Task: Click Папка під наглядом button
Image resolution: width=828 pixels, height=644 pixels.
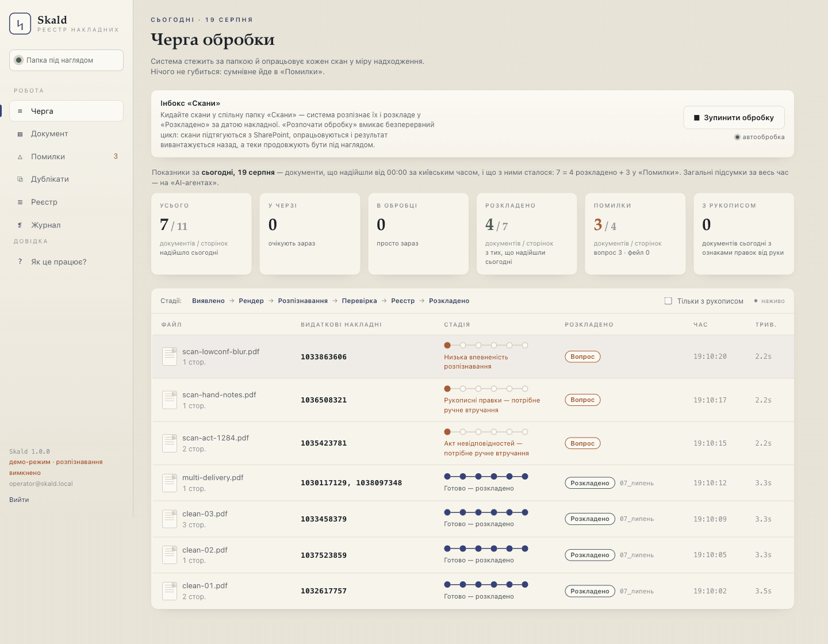Action: tap(66, 60)
